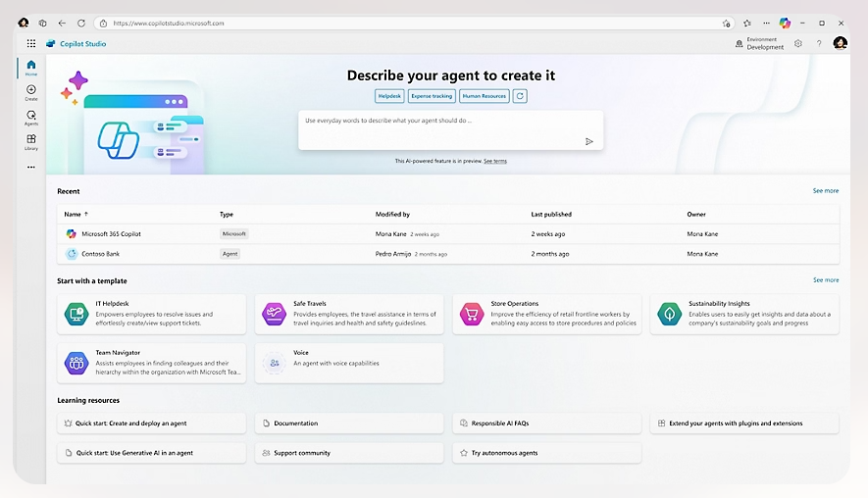868x498 pixels.
Task: Open the See terms link
Action: tap(495, 161)
